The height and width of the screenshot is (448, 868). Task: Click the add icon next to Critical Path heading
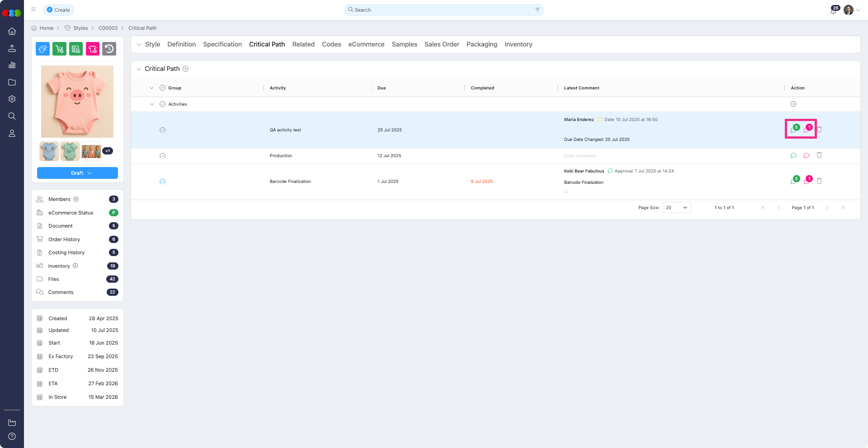coord(185,69)
